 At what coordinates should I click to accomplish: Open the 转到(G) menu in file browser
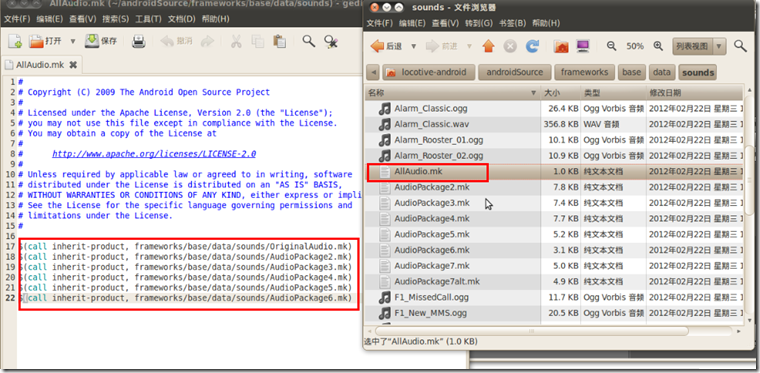coord(479,23)
